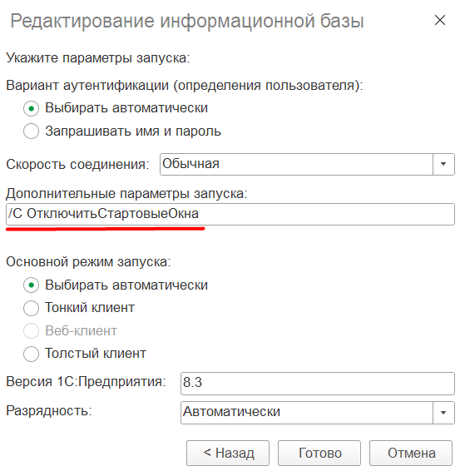Confirm settings with Готово button
Viewport: 460px width, 476px height.
tap(319, 453)
